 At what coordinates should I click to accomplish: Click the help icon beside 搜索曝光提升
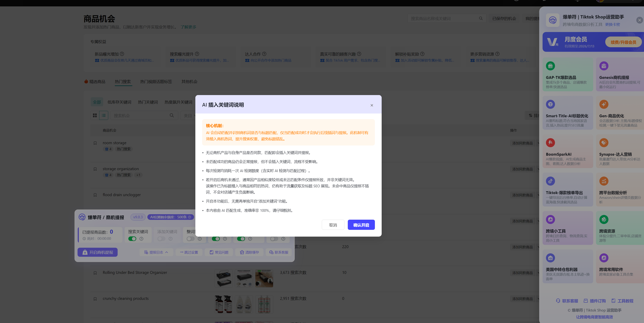(197, 54)
